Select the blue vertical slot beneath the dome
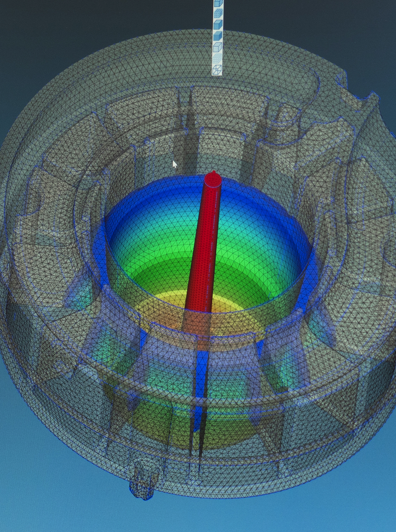 click(199, 375)
